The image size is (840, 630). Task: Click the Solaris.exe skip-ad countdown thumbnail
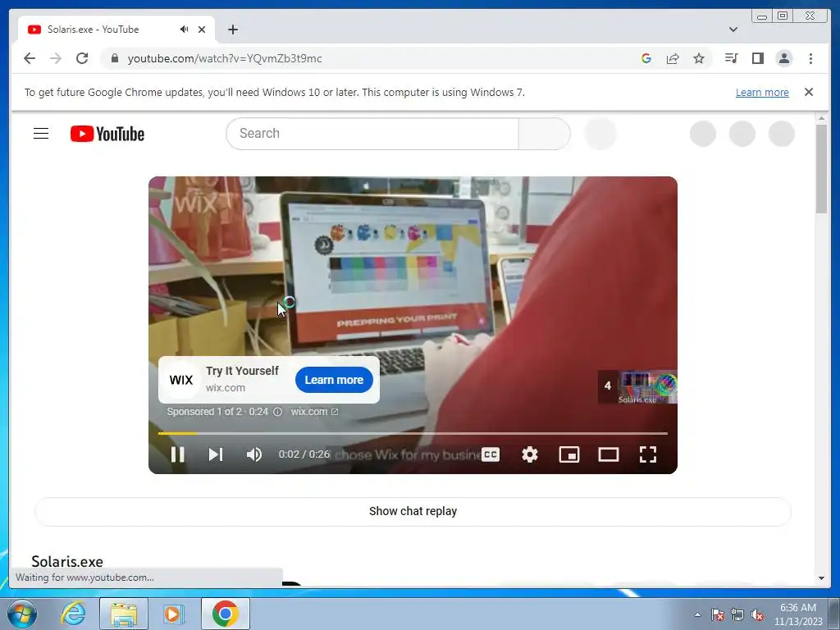637,386
